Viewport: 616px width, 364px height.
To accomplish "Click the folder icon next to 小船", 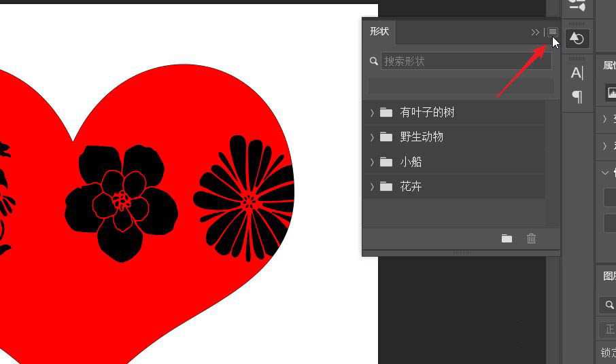I will coord(386,162).
